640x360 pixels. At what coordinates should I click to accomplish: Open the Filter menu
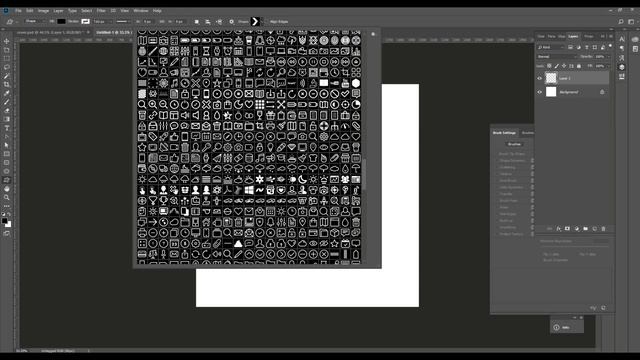[x=101, y=11]
